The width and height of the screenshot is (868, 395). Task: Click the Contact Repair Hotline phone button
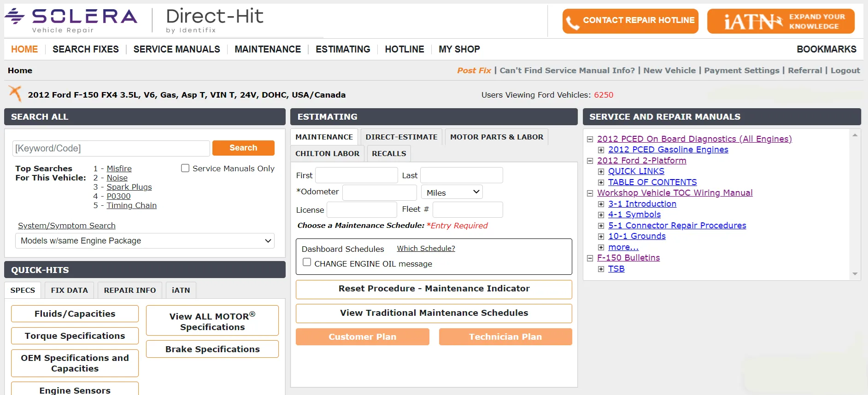click(630, 21)
